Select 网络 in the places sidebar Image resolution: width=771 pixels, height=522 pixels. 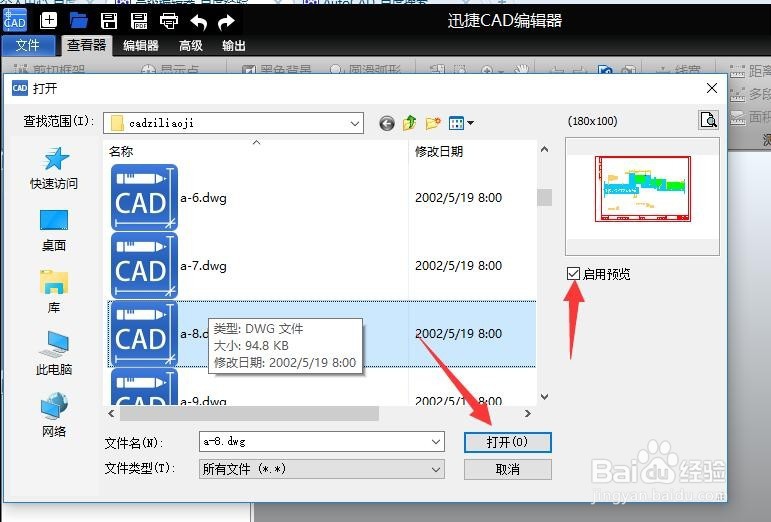(54, 415)
